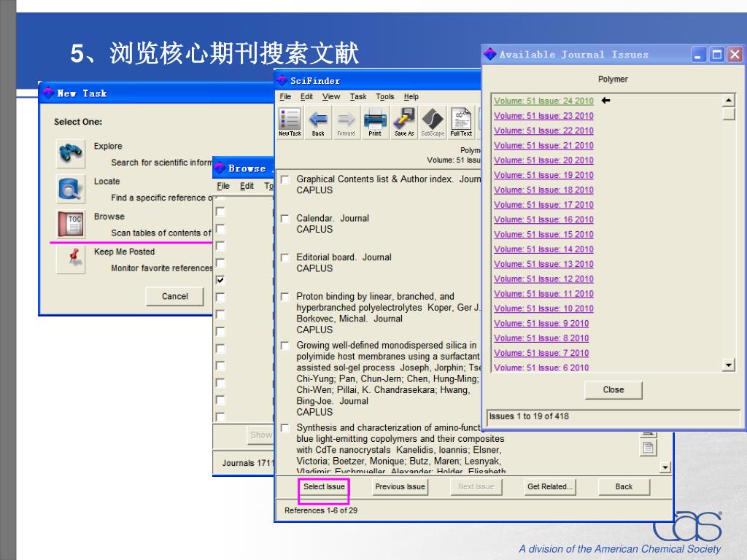The height and width of the screenshot is (560, 747).
Task: Click the Get Related... button
Action: click(550, 486)
